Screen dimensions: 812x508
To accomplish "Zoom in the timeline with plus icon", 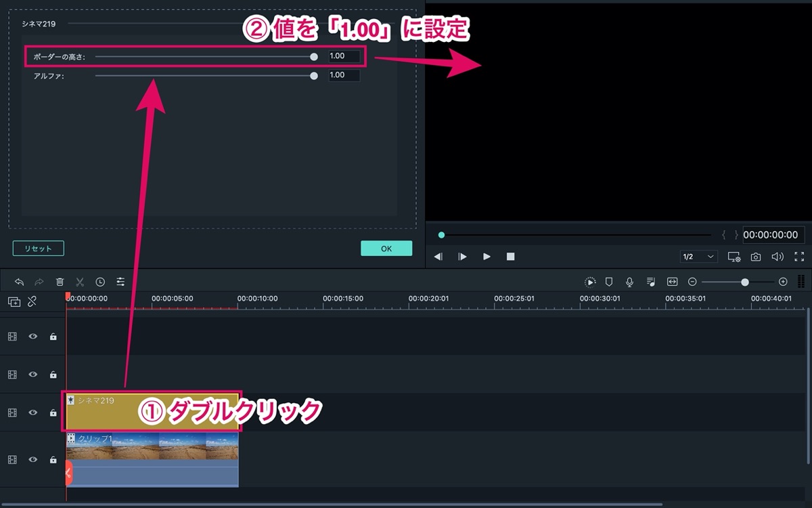I will click(783, 282).
